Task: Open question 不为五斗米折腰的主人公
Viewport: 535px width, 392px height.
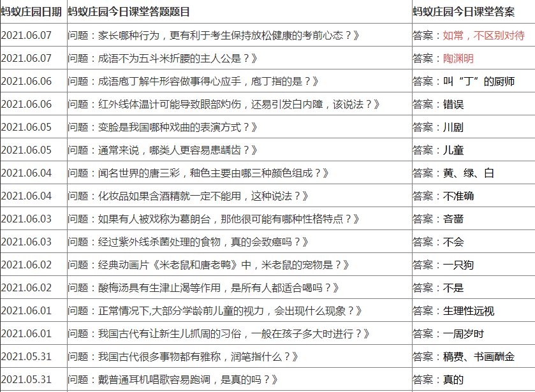Action: [x=163, y=59]
